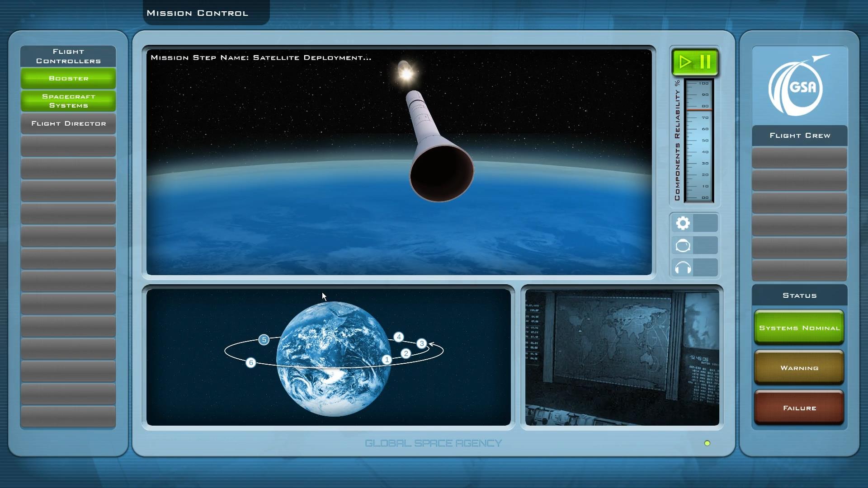Click the Components Reliability gauge
This screenshot has height=488, width=868.
(699, 141)
